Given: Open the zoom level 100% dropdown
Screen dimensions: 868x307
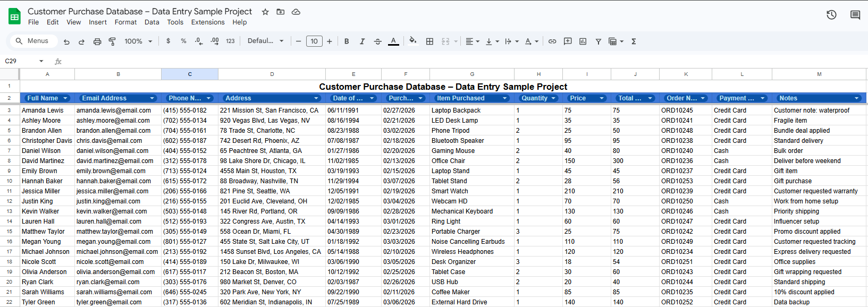Looking at the screenshot, I should tap(138, 41).
